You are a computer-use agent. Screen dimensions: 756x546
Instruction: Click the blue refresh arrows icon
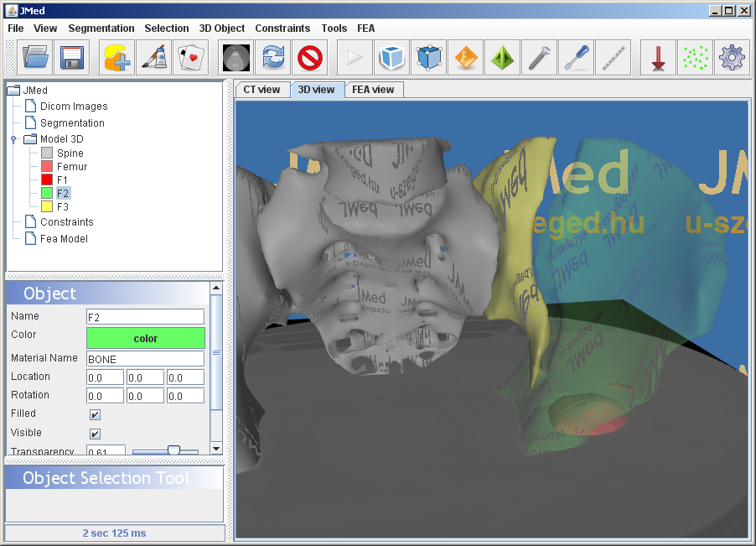click(x=273, y=58)
